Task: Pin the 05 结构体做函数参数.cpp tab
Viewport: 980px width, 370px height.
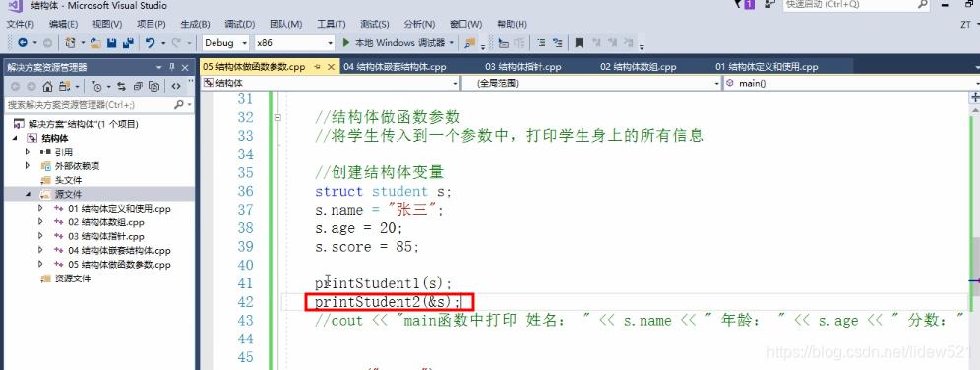Action: point(318,67)
